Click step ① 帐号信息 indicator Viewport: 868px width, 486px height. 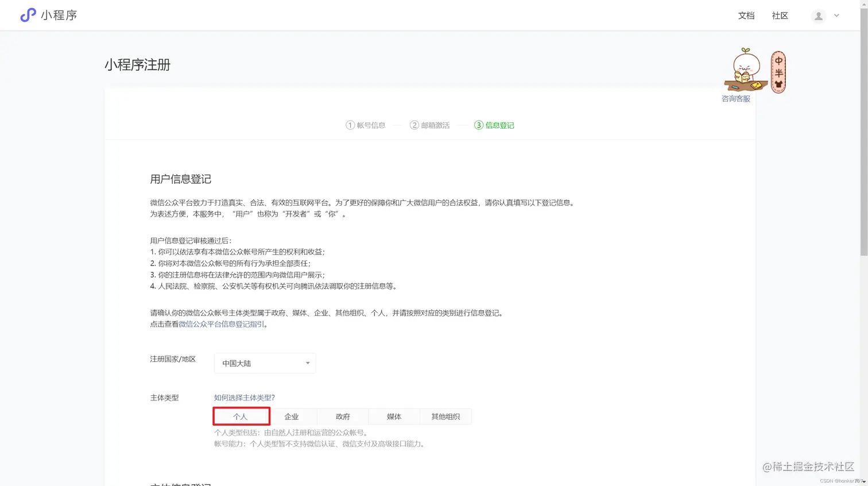366,125
